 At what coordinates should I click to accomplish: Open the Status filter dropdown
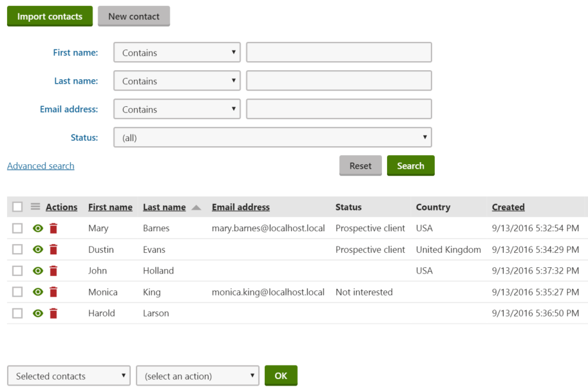(x=272, y=137)
